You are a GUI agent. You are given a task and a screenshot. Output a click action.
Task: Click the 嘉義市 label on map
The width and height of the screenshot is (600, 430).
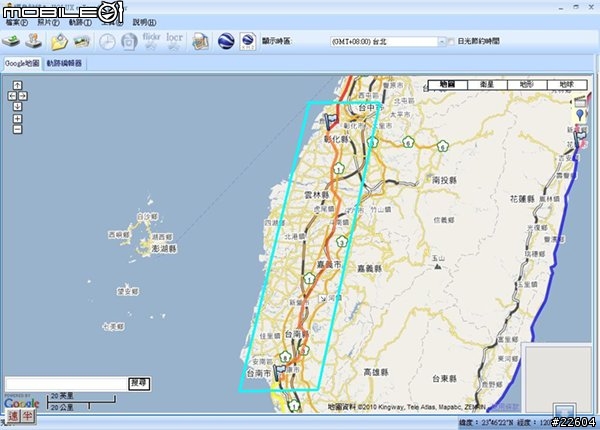(x=329, y=264)
